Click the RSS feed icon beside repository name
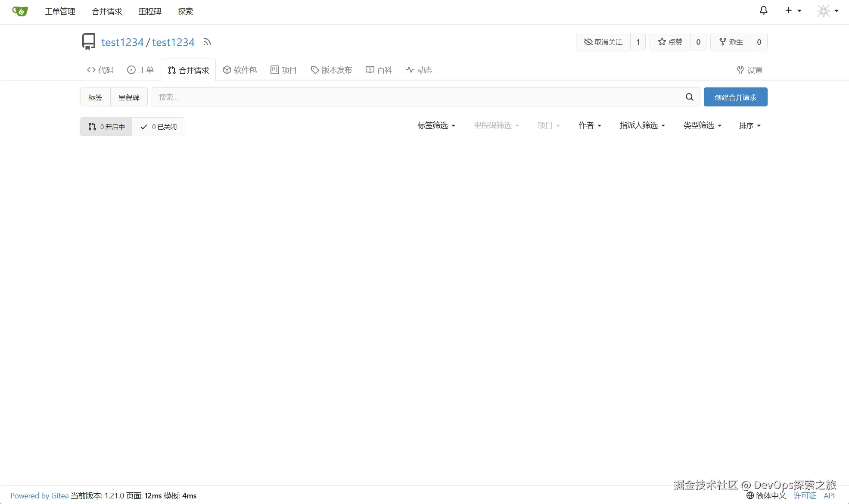Viewport: 849px width, 504px height. tap(207, 42)
